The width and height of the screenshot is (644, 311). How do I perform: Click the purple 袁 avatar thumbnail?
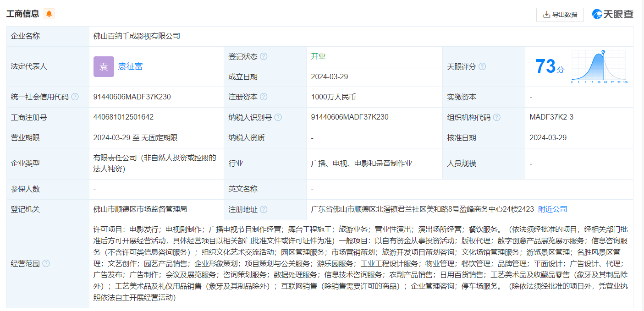(104, 67)
